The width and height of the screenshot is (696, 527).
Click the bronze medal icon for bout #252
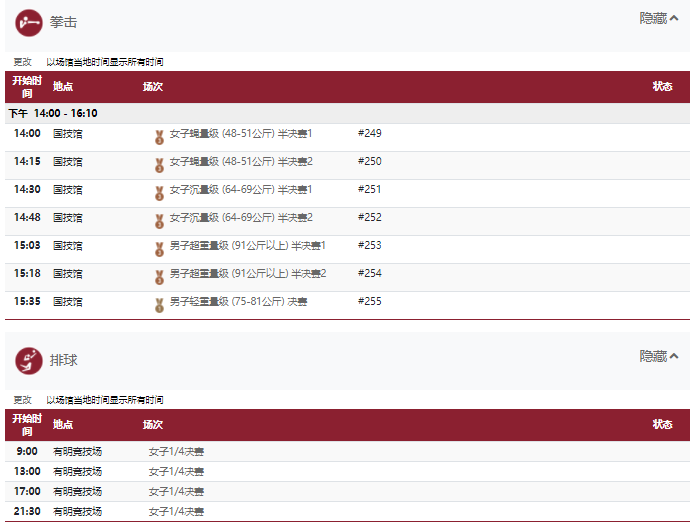(x=159, y=221)
